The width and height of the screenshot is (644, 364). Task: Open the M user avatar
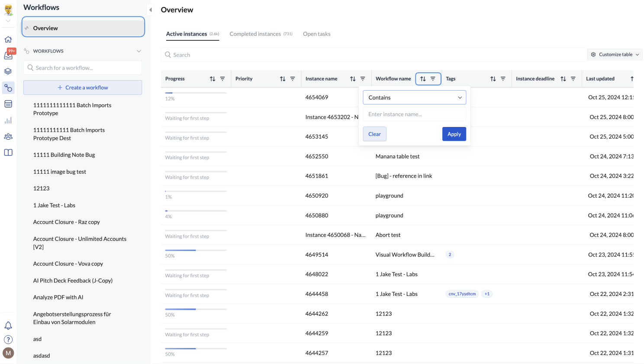pyautogui.click(x=8, y=353)
